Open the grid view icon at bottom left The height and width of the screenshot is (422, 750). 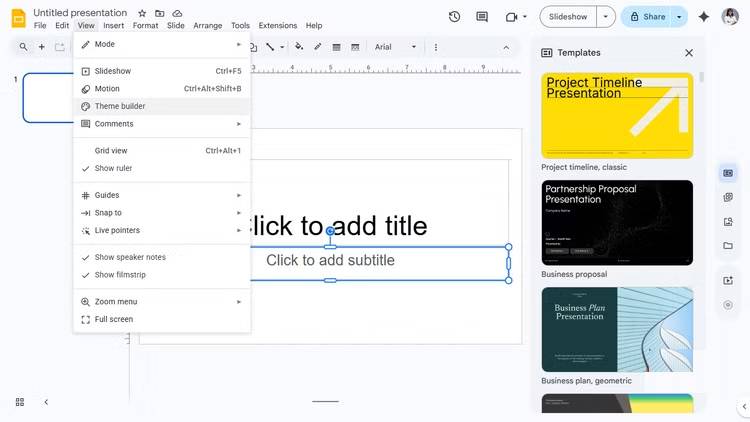click(x=19, y=402)
